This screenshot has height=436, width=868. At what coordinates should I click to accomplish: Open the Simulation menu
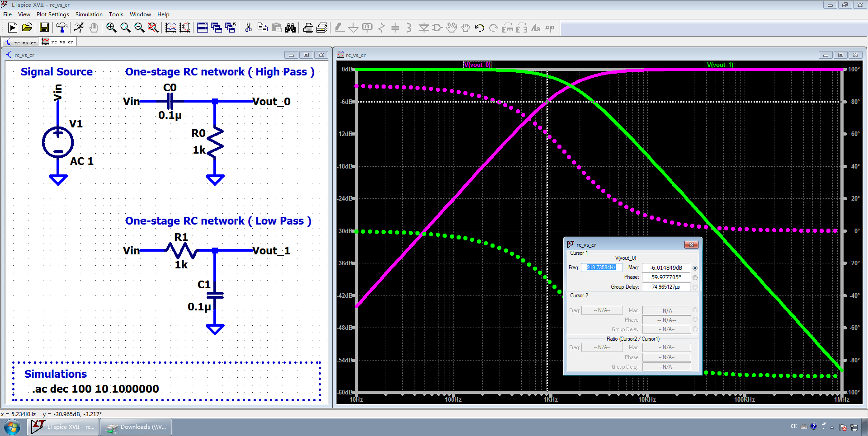click(x=89, y=14)
